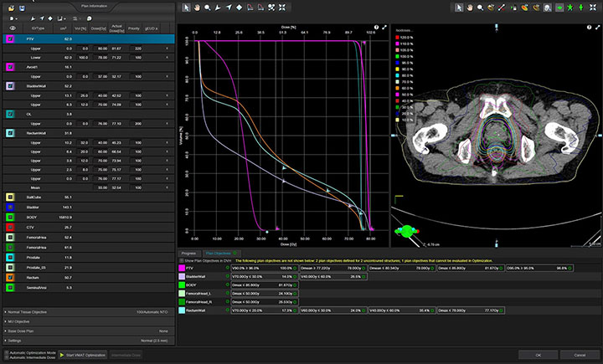603x364 pixels.
Task: Edit PTV Lower priority value field
Action: click(138, 57)
